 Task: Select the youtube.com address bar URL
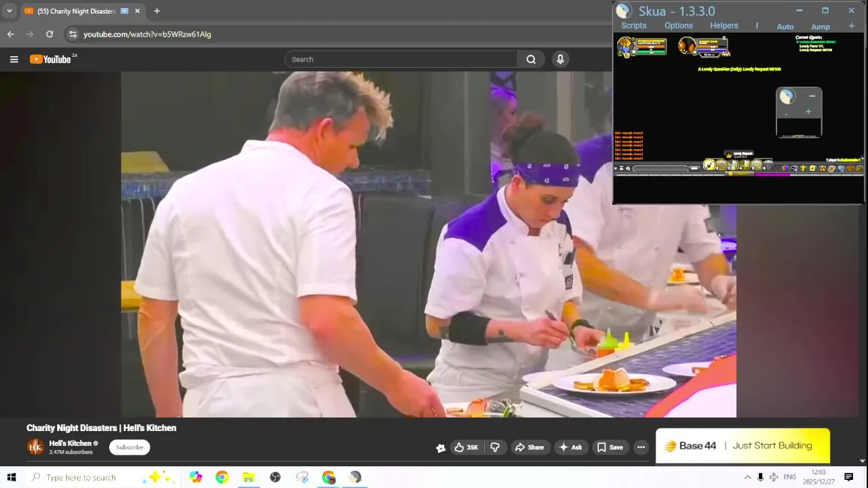click(147, 34)
